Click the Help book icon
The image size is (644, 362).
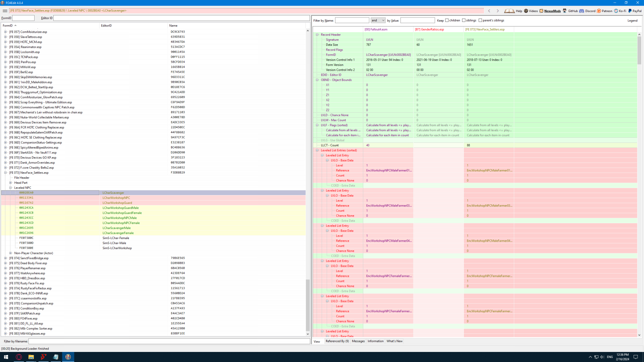pos(509,11)
